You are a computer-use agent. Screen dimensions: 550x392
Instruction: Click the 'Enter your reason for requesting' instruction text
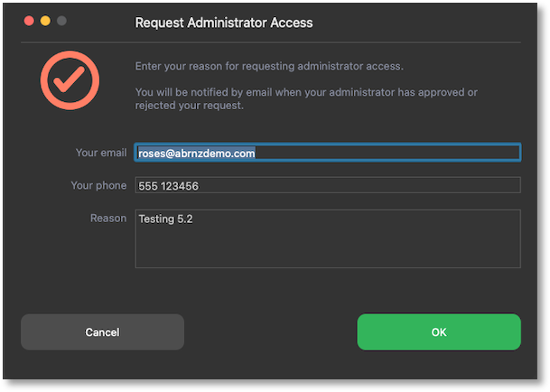[x=269, y=66]
